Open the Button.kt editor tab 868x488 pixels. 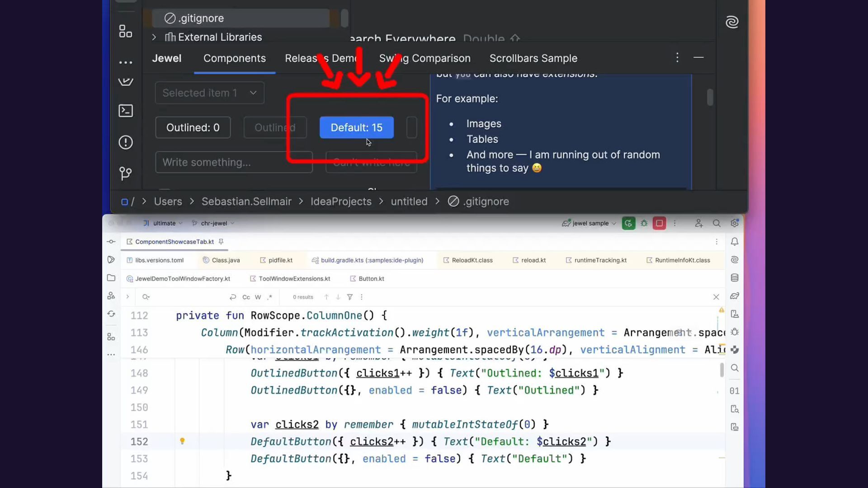click(x=371, y=279)
